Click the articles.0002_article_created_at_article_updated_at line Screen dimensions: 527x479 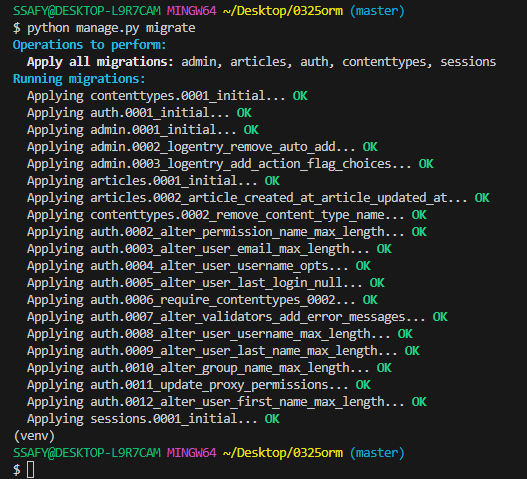pos(258,198)
